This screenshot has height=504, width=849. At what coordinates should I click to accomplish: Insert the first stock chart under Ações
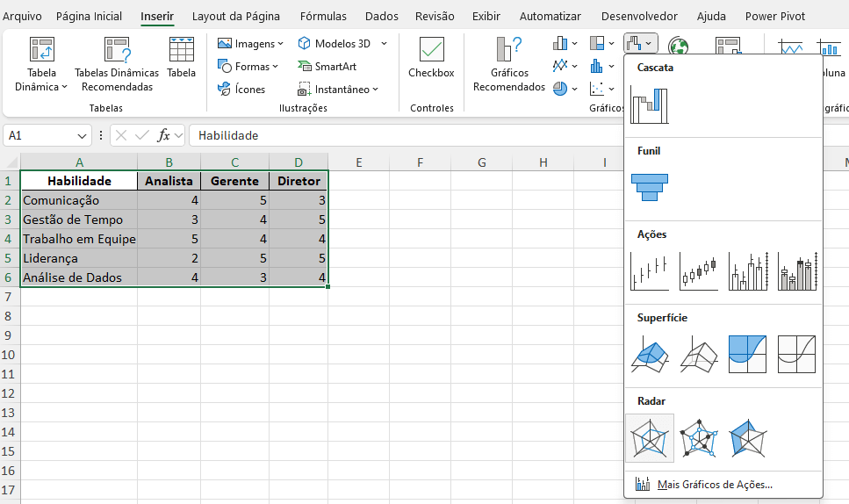point(650,271)
